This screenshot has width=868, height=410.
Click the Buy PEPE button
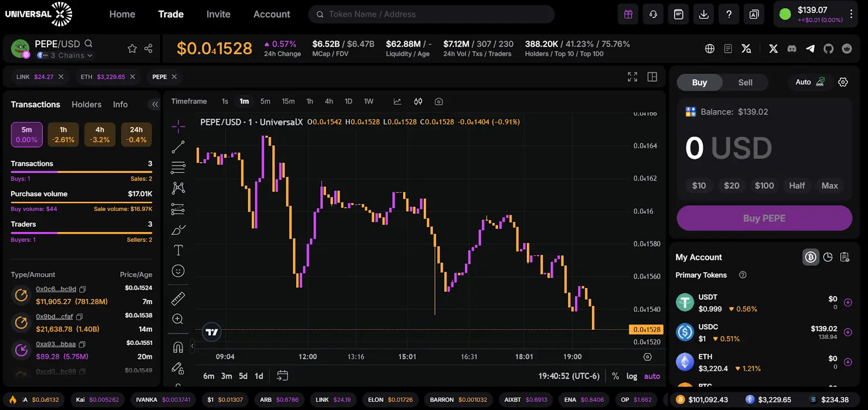tap(764, 218)
